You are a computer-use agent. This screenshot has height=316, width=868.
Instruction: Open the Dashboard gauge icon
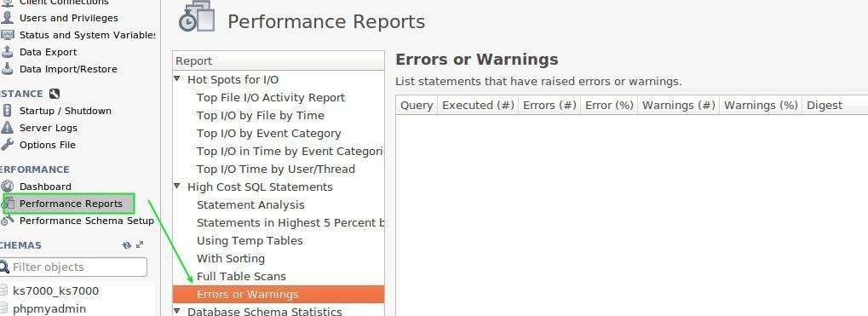[7, 187]
